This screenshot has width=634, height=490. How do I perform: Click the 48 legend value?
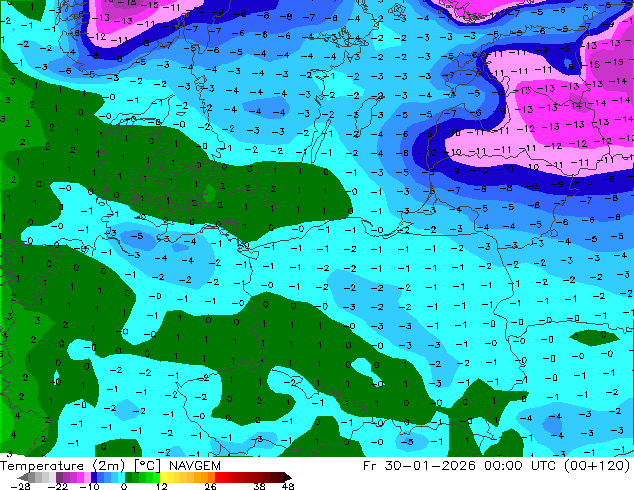(x=288, y=486)
